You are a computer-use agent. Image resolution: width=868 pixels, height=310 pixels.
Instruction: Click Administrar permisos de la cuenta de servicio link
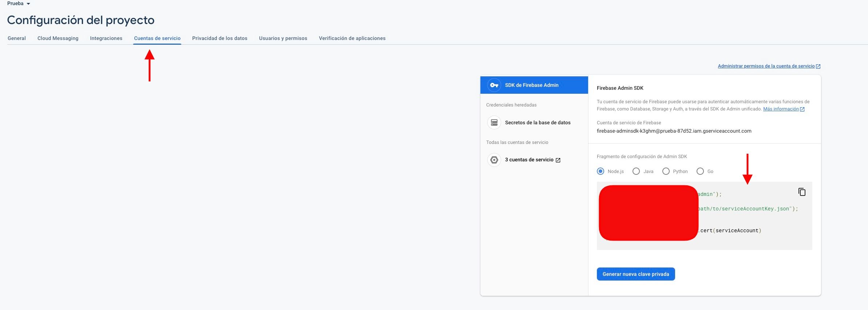pyautogui.click(x=766, y=66)
